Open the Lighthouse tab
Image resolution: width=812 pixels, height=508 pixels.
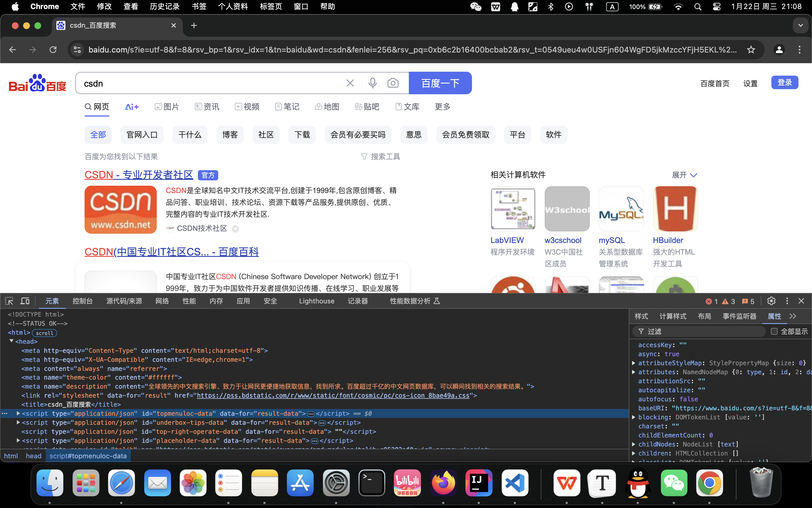317,301
